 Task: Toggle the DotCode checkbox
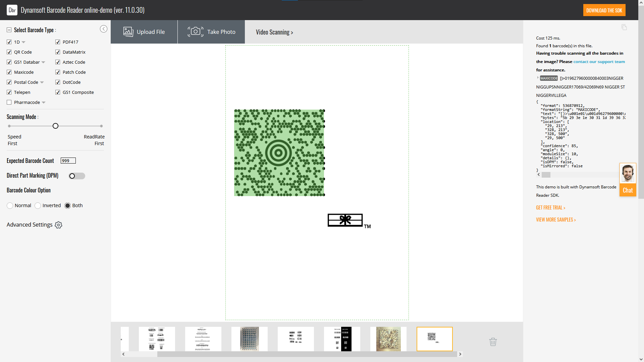click(58, 82)
